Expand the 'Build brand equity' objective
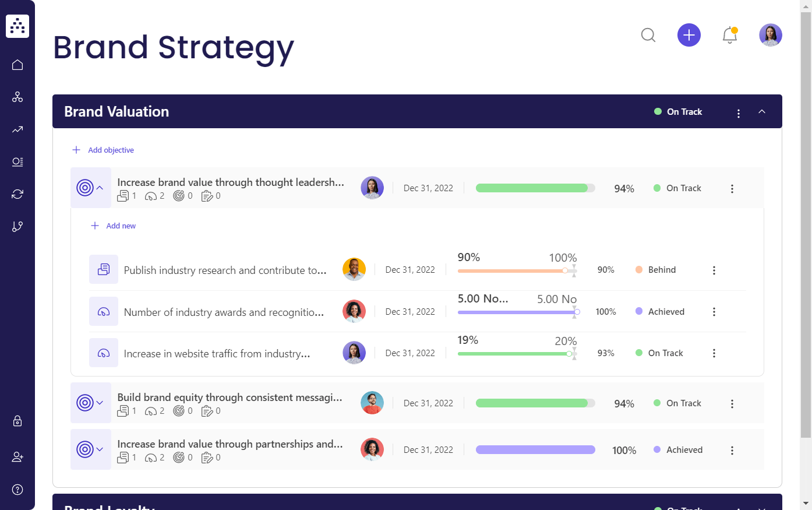The height and width of the screenshot is (510, 812). [x=100, y=403]
